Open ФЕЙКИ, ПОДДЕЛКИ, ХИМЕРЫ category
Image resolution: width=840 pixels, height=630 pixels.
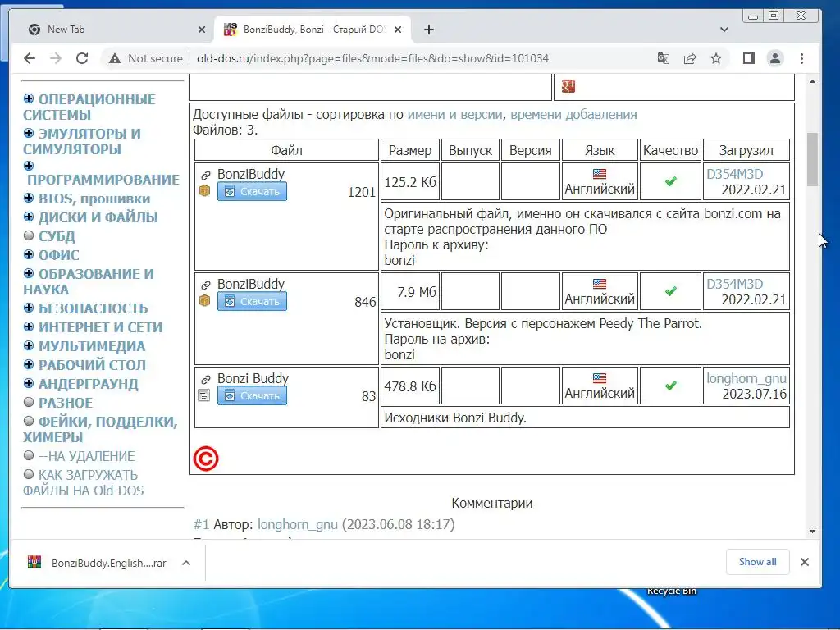(100, 429)
